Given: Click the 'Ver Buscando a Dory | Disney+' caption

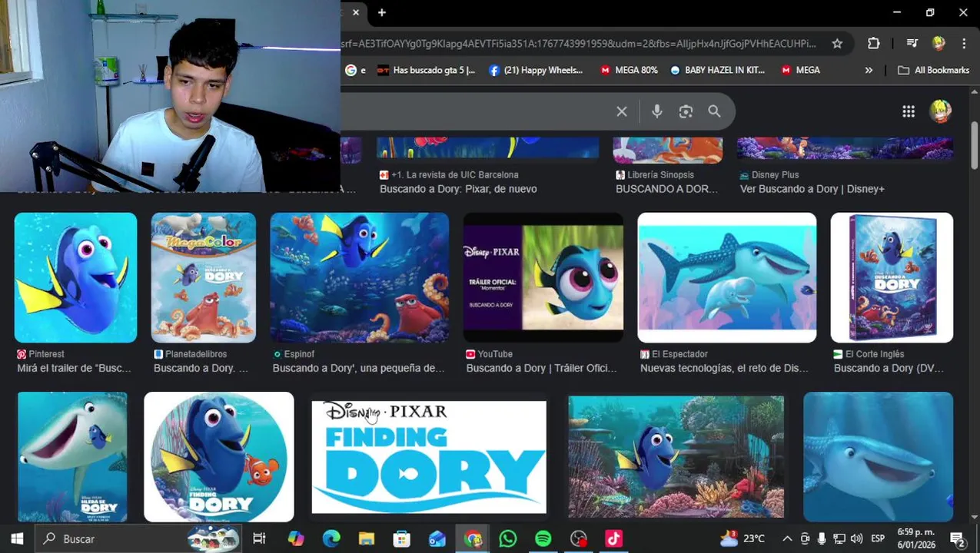Looking at the screenshot, I should coord(812,189).
